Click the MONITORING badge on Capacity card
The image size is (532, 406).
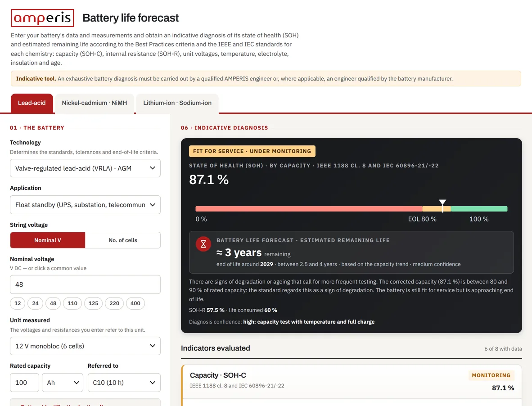[x=491, y=375]
